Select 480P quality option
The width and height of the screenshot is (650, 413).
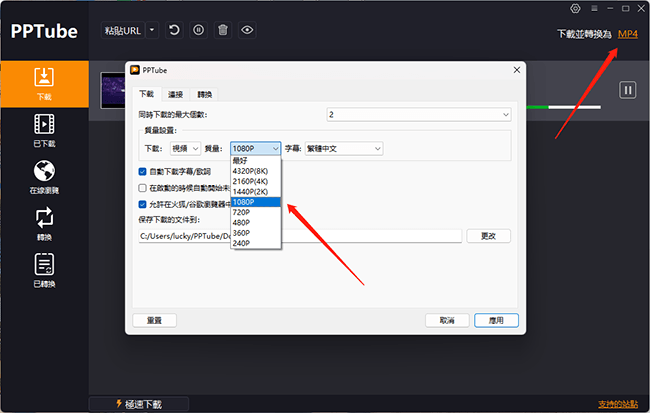pos(255,223)
